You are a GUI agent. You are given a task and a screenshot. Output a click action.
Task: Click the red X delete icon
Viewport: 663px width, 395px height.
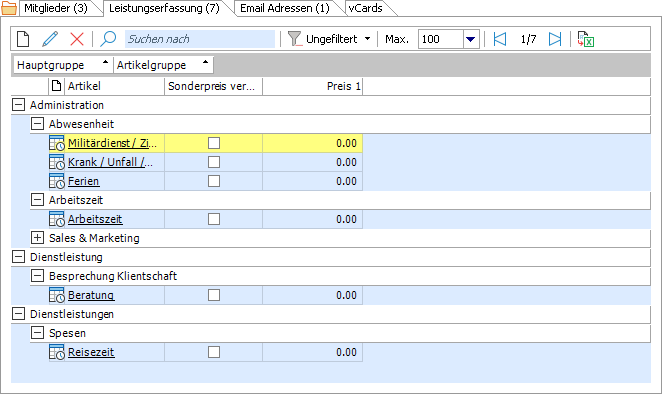(x=77, y=39)
